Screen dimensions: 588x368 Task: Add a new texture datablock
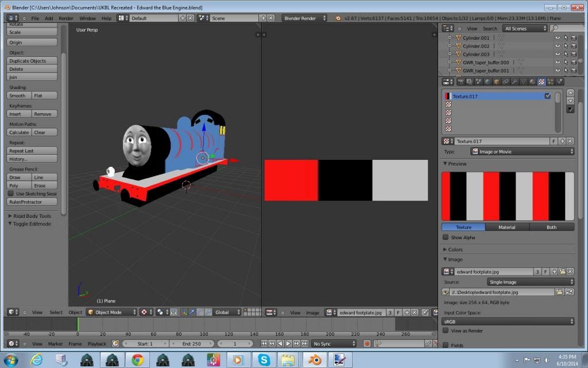pyautogui.click(x=562, y=141)
